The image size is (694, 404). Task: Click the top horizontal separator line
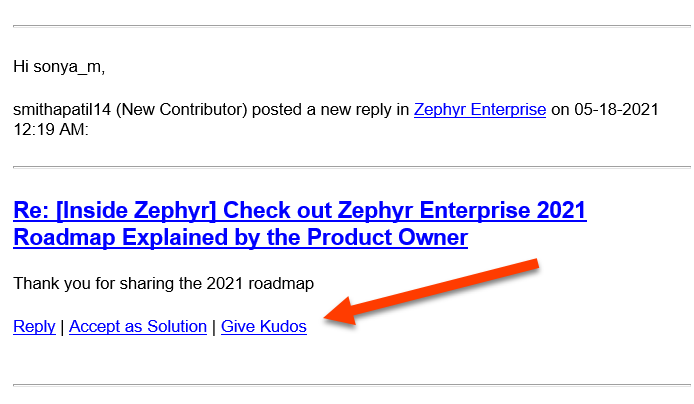pos(351,26)
